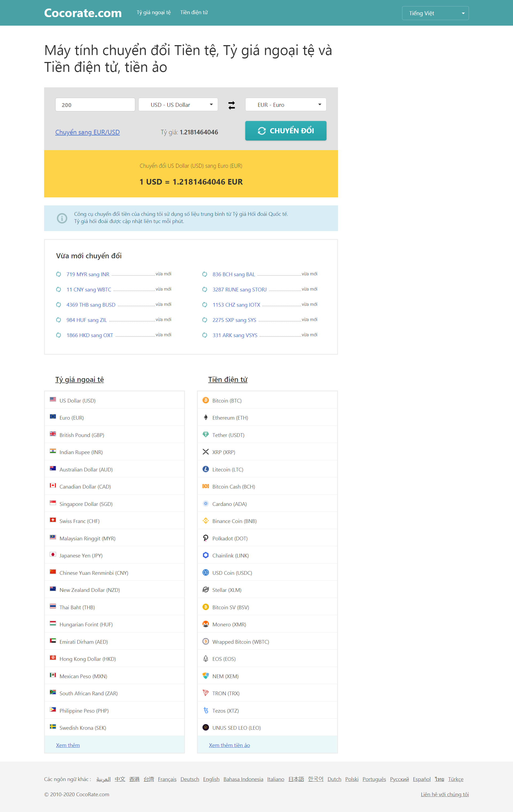Screen dimensions: 513x812
Task: Click the TRON (TRX) icon
Action: pos(205,693)
